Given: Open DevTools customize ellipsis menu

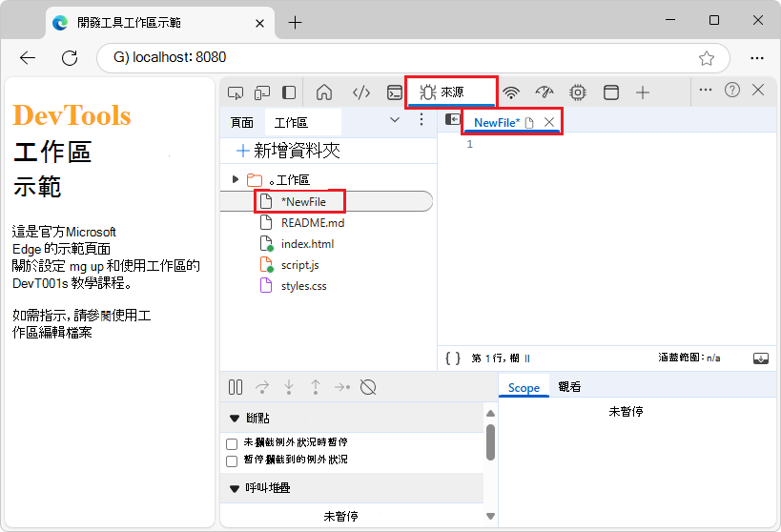Looking at the screenshot, I should tap(706, 91).
